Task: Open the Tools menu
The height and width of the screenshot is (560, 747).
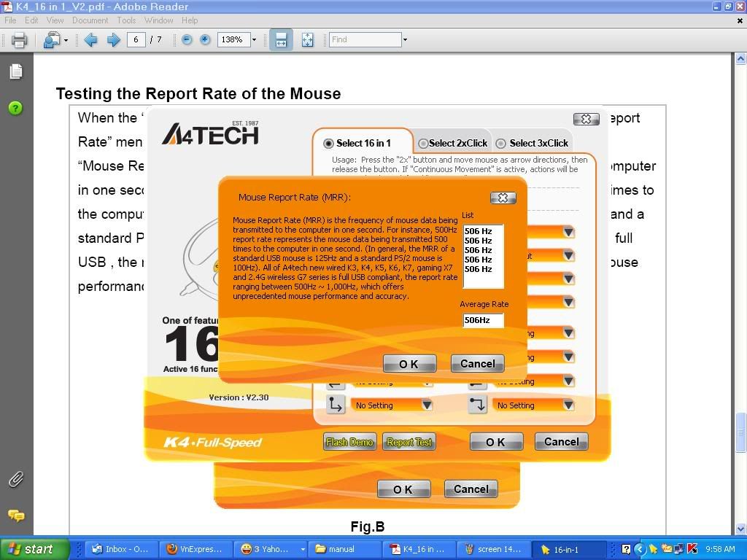Action: tap(126, 20)
